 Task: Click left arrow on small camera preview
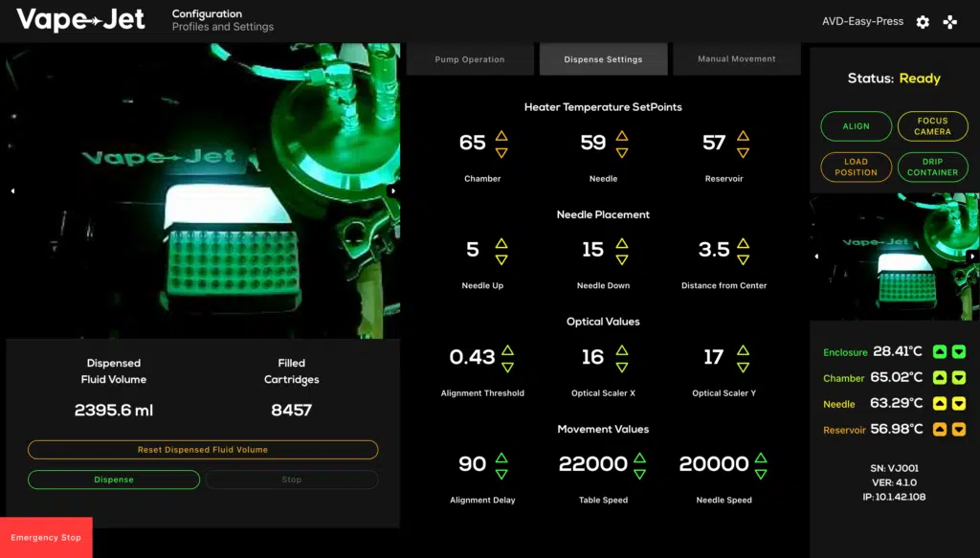[816, 257]
